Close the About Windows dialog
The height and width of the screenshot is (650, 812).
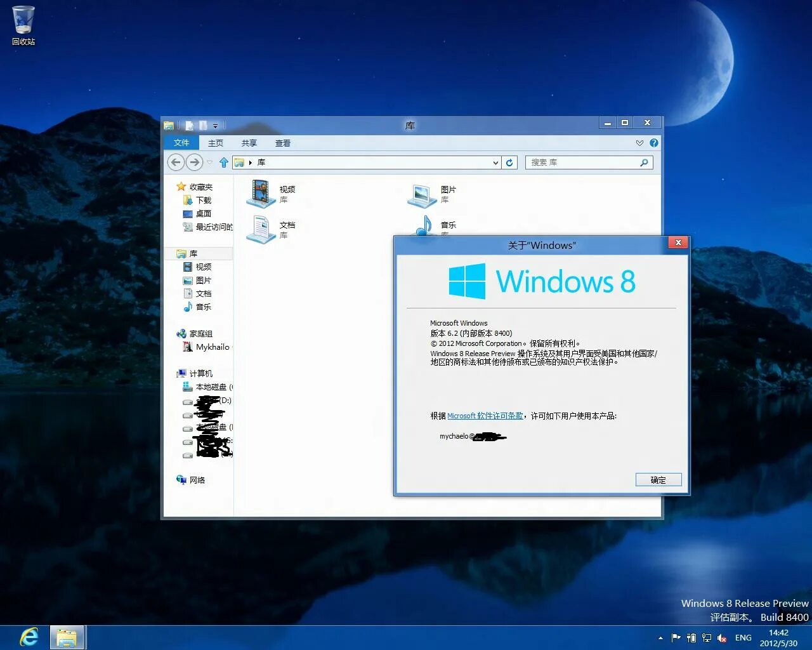(x=678, y=242)
